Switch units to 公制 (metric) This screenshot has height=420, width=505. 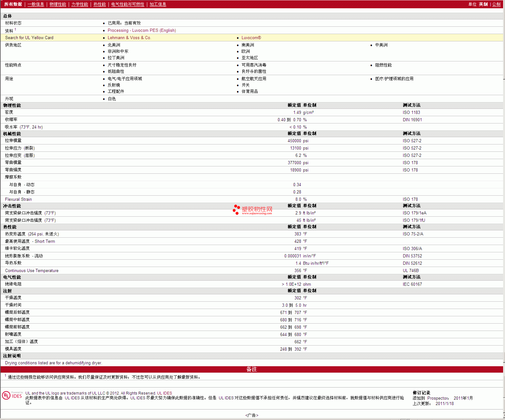pyautogui.click(x=496, y=4)
